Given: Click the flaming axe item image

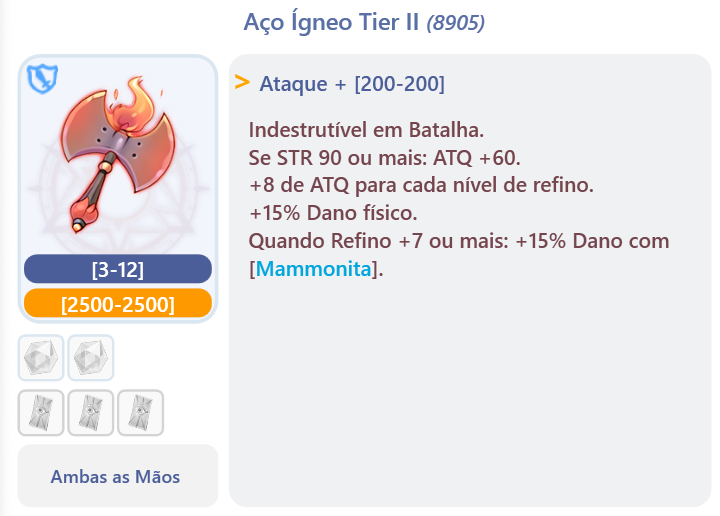Looking at the screenshot, I should [x=118, y=154].
